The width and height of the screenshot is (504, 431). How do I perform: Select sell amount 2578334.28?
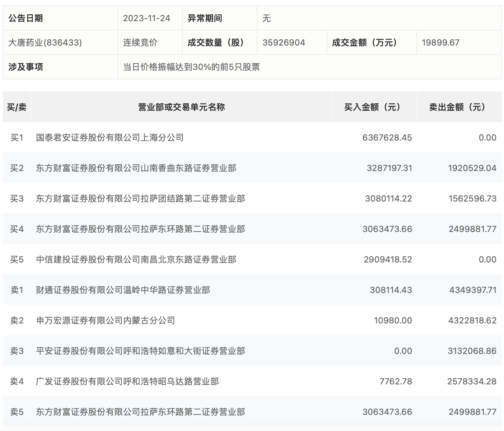(x=472, y=382)
